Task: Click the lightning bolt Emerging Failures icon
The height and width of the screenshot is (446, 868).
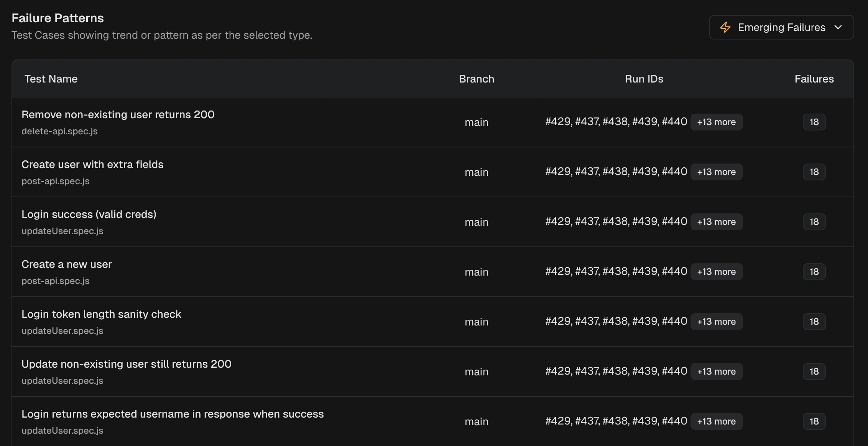Action: 725,27
